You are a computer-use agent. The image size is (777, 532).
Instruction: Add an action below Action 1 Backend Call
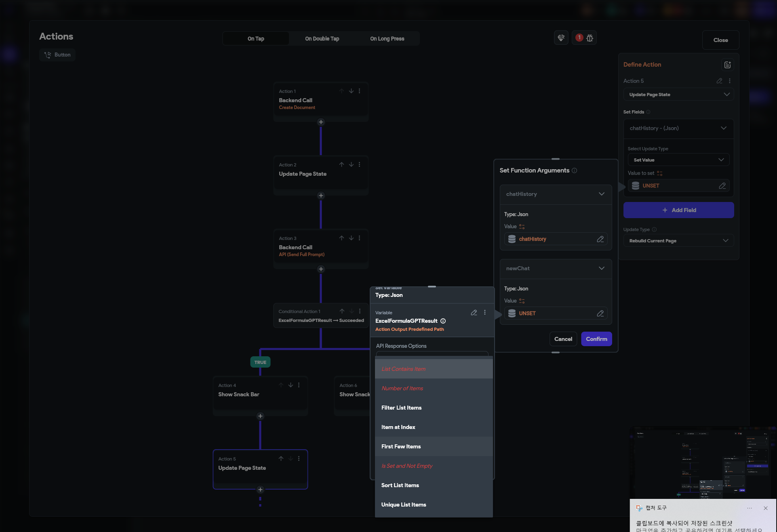coord(321,122)
